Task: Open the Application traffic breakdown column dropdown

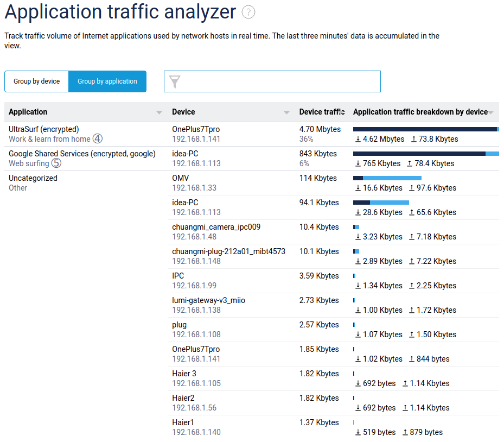Action: (x=491, y=112)
